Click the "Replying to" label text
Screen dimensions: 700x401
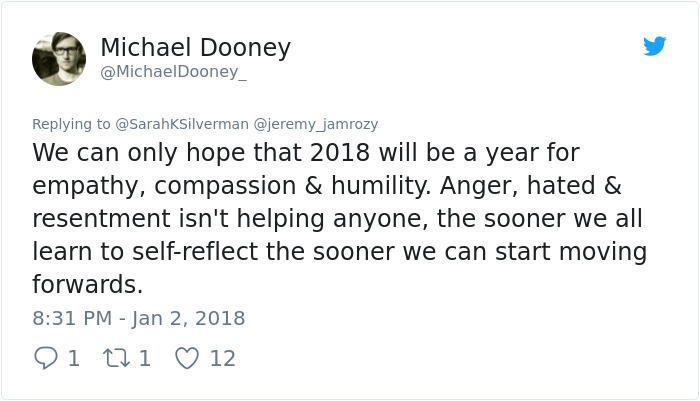pyautogui.click(x=71, y=124)
